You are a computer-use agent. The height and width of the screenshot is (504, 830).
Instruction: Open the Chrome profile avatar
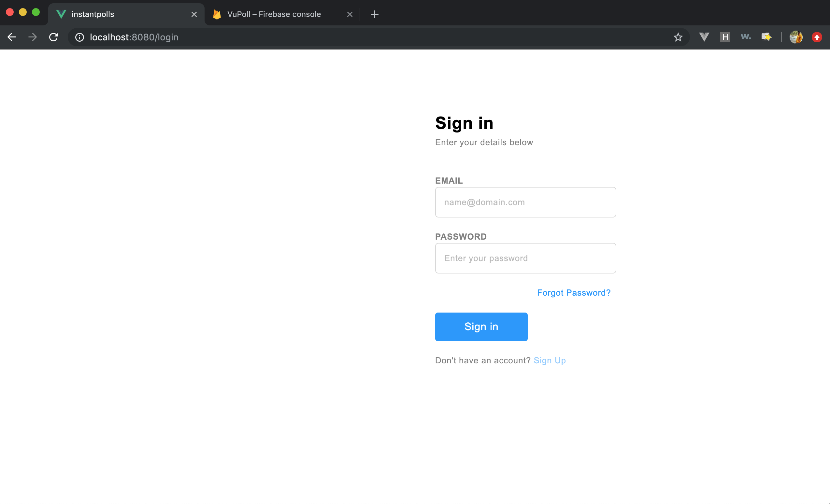[x=796, y=37]
